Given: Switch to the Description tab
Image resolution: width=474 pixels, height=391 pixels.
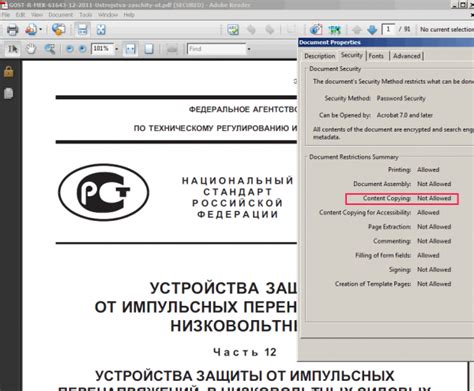Looking at the screenshot, I should 319,56.
